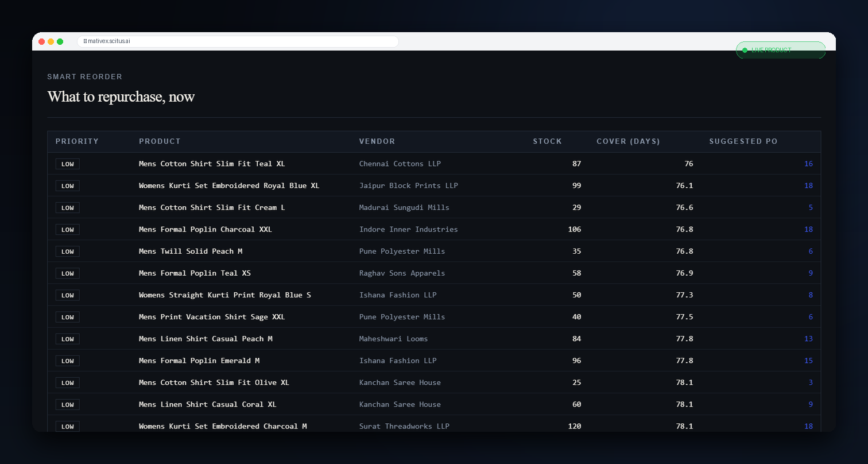Image resolution: width=868 pixels, height=464 pixels.
Task: Click cover days 76.9 value
Action: (x=684, y=273)
